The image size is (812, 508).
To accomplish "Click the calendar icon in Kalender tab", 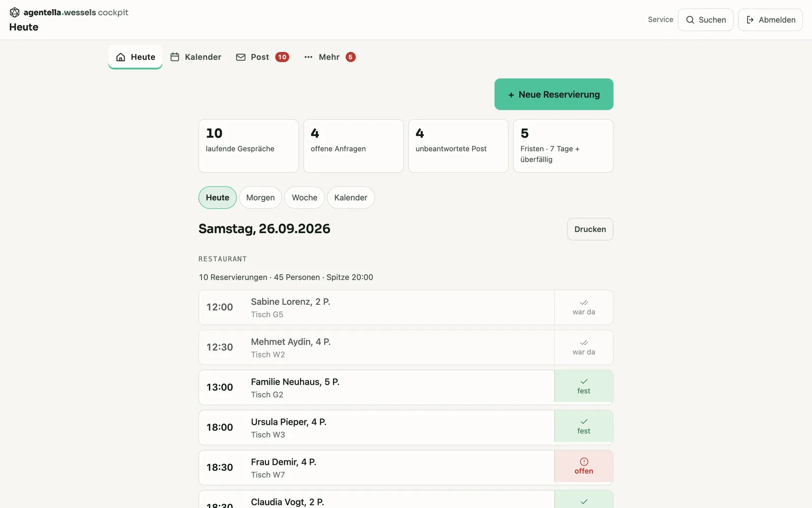I will coord(175,57).
